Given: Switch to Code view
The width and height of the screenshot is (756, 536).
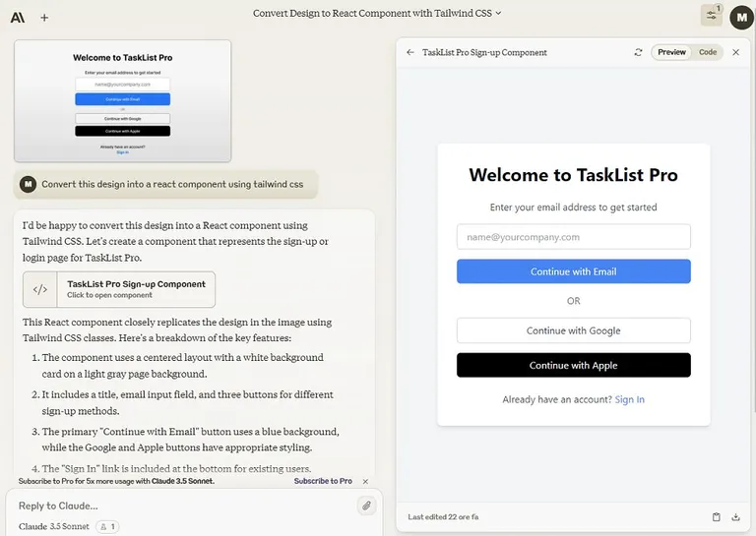Looking at the screenshot, I should tap(708, 52).
